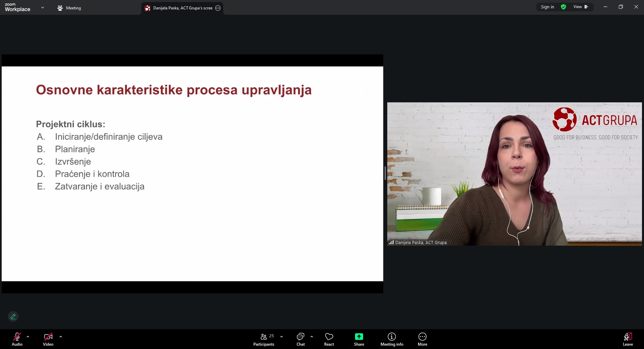Image resolution: width=644 pixels, height=349 pixels.
Task: Expand video options arrow next to Video
Action: click(61, 337)
